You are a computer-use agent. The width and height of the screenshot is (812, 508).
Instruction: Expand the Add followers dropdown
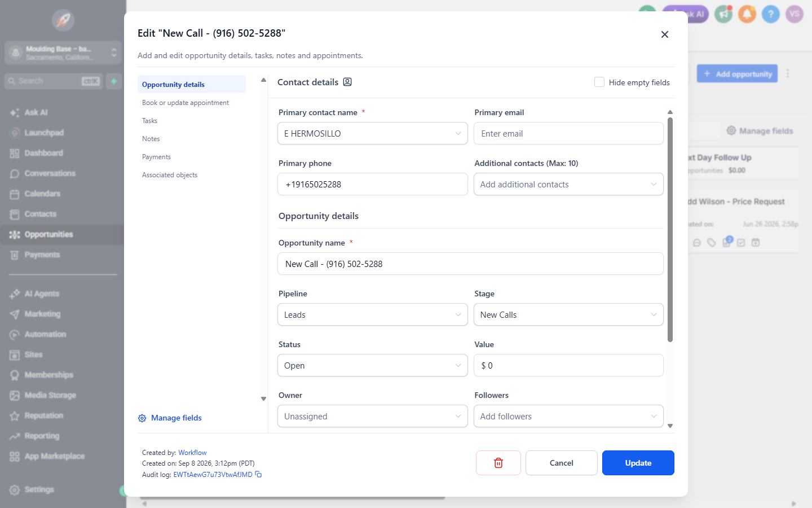click(x=568, y=416)
